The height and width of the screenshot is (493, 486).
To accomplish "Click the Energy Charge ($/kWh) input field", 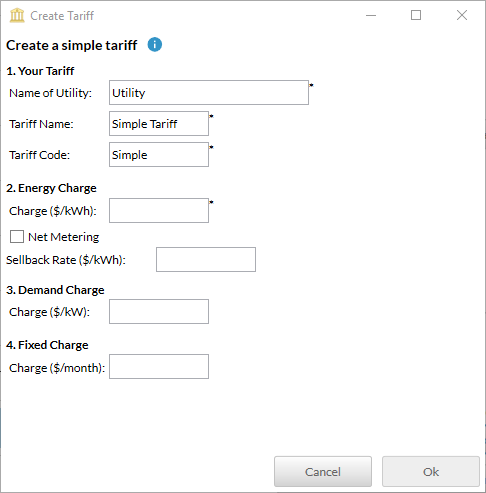I will point(159,210).
